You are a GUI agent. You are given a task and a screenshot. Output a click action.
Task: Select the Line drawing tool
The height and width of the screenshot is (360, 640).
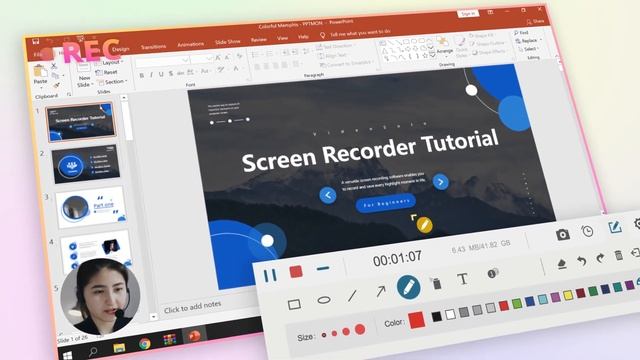coord(353,296)
